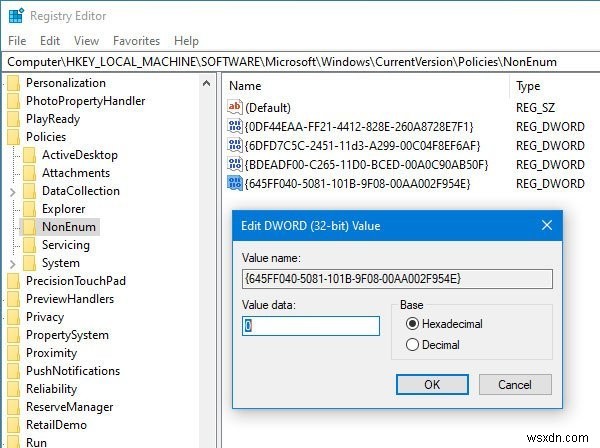Click the PropertySystem folder icon
This screenshot has height=448, width=600.
tap(13, 335)
